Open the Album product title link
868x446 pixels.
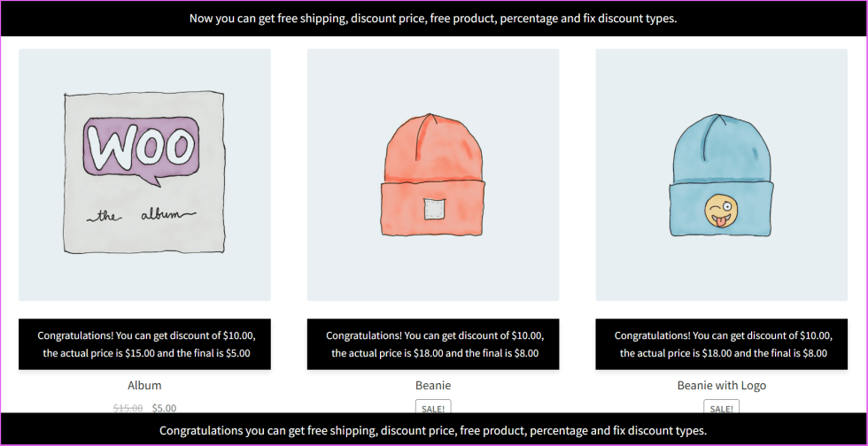pos(144,385)
